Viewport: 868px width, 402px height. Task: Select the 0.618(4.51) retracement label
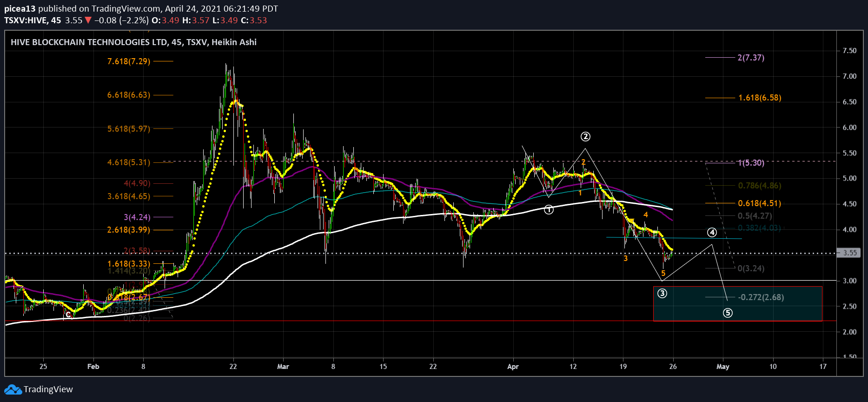[x=760, y=203]
